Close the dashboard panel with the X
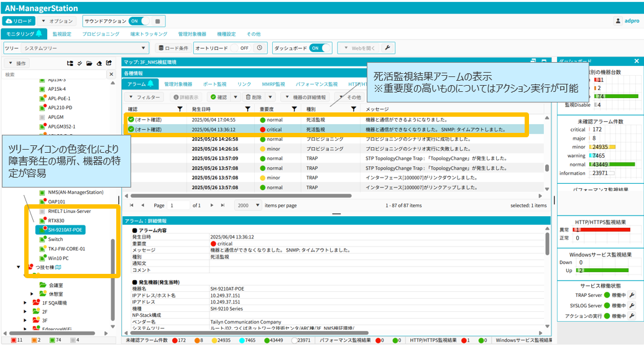Screen dimensions: 644x349 (637, 61)
